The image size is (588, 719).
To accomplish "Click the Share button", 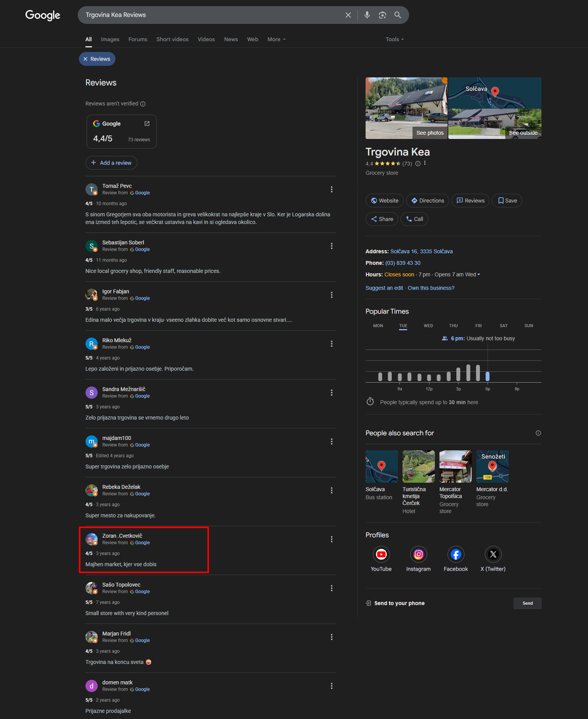I will 382,219.
